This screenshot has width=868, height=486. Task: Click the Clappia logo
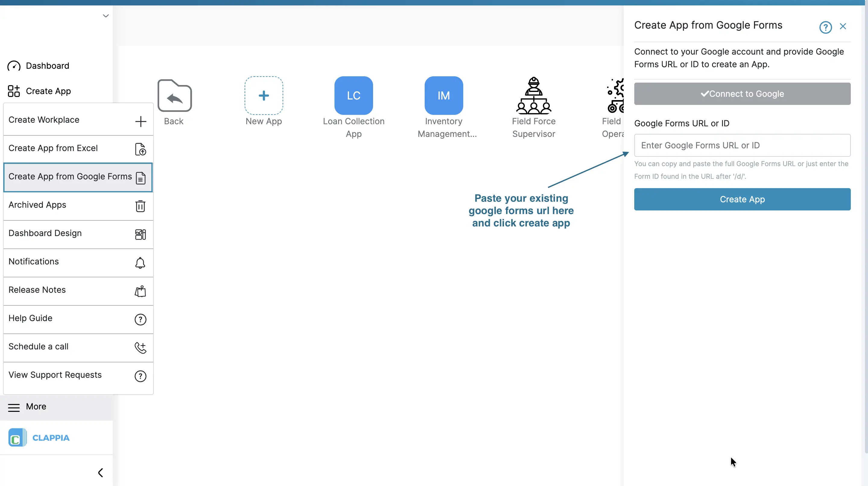point(17,437)
